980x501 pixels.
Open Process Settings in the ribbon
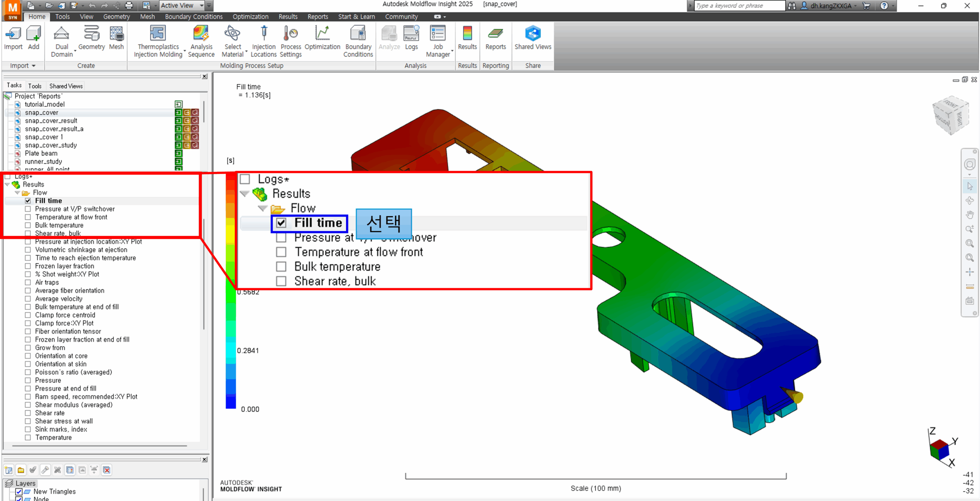[x=291, y=41]
